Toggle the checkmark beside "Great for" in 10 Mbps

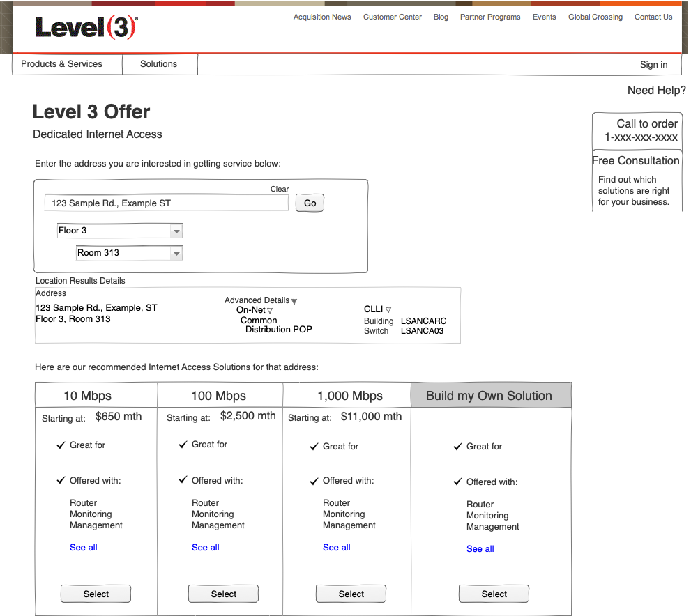click(61, 445)
